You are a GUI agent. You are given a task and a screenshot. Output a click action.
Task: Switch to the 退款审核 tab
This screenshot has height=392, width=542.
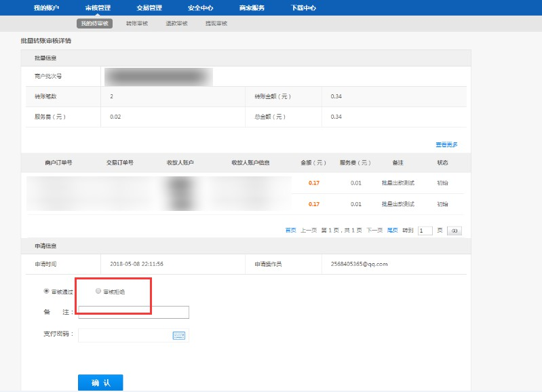176,23
